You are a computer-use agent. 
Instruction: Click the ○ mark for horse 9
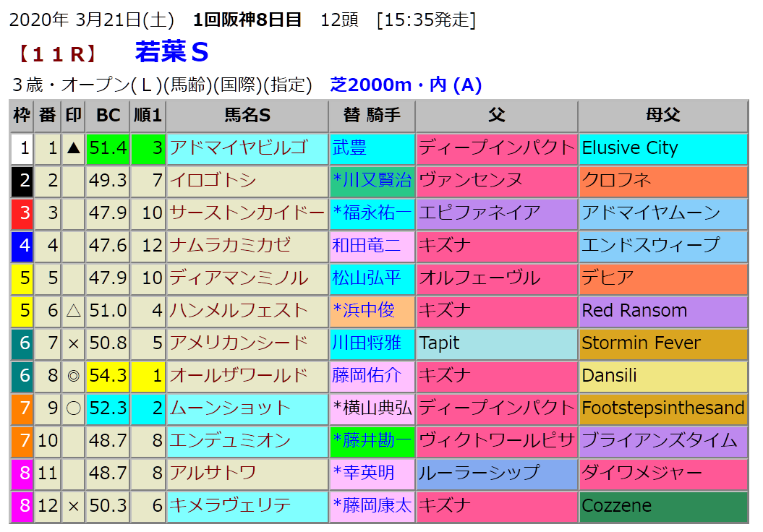click(x=73, y=408)
